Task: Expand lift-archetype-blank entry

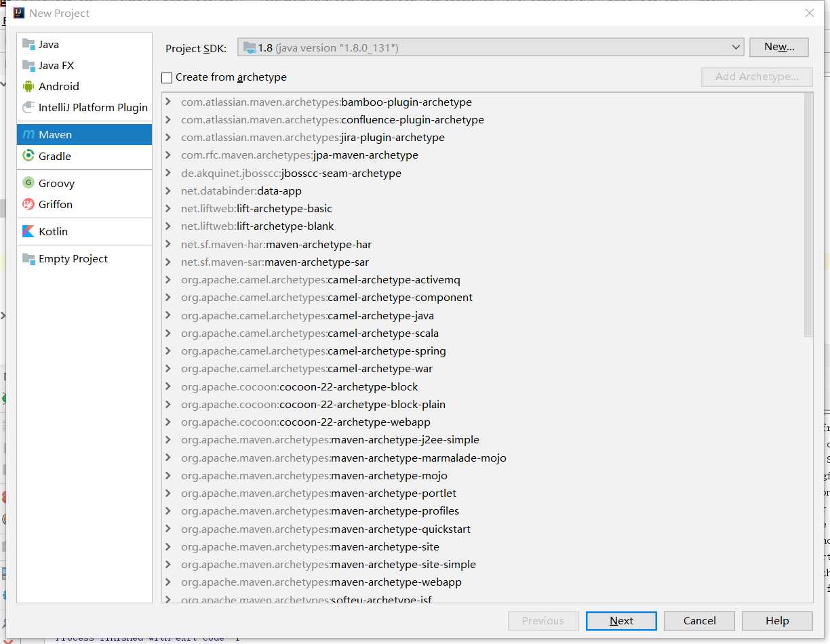Action: (168, 226)
